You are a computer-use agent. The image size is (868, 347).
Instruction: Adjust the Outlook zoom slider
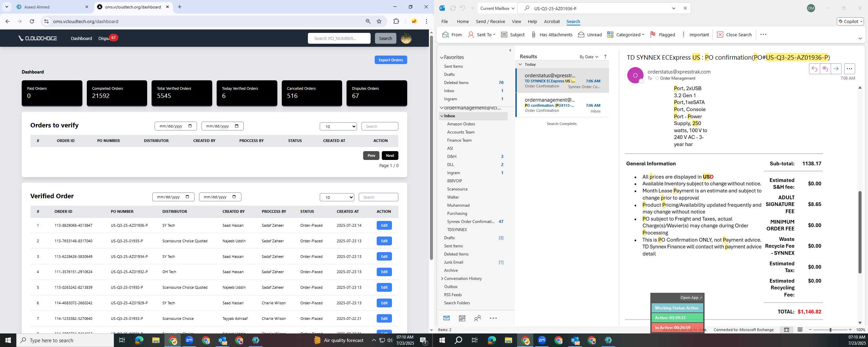coord(830,330)
